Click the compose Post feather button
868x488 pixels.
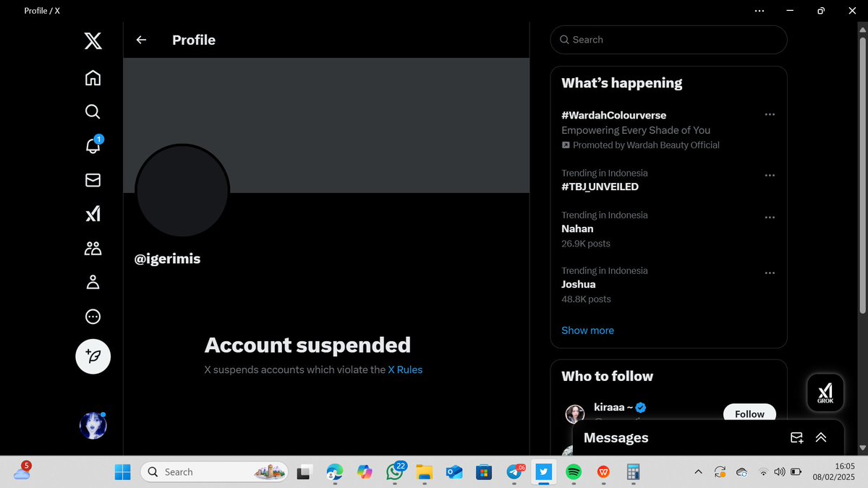click(x=93, y=356)
